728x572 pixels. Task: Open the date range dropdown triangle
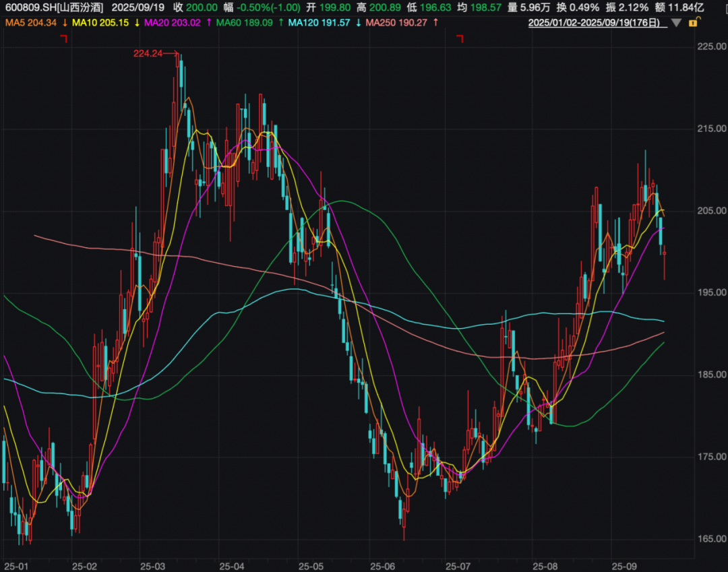click(676, 23)
